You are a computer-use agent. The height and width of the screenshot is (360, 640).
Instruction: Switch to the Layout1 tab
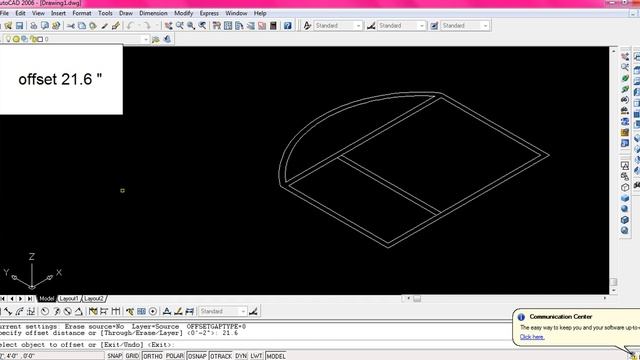pyautogui.click(x=69, y=299)
